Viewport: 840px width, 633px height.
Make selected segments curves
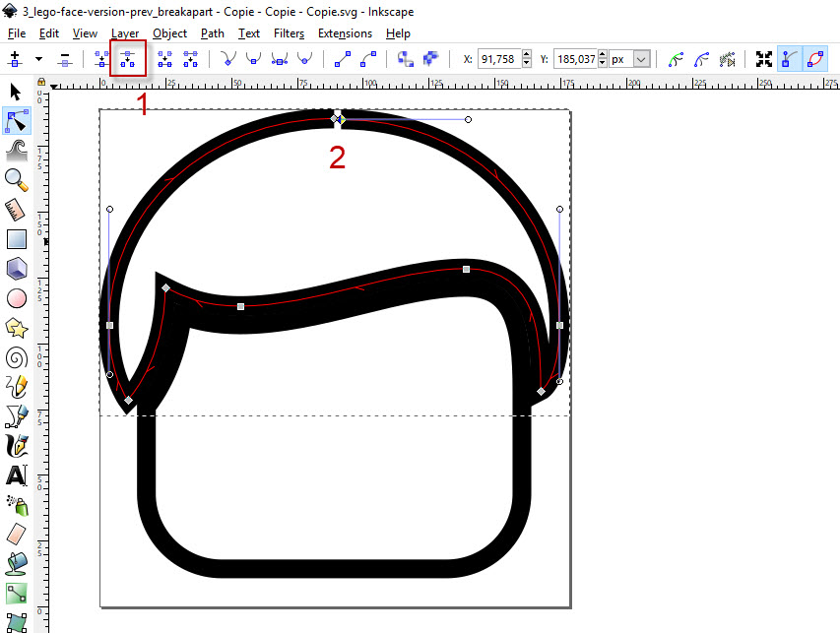point(368,59)
